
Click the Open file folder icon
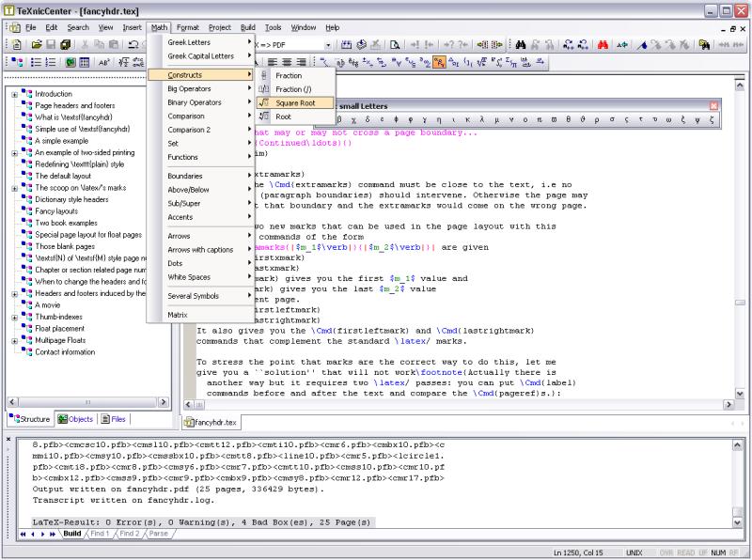click(x=37, y=44)
